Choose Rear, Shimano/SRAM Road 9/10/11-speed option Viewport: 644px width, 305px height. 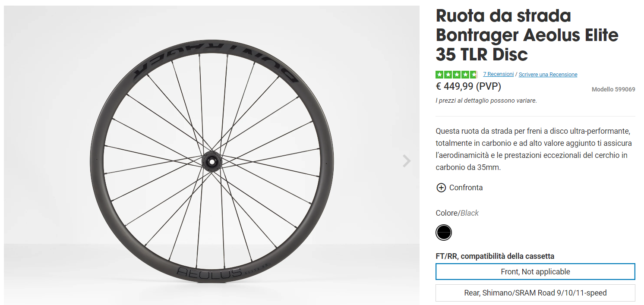(x=535, y=293)
